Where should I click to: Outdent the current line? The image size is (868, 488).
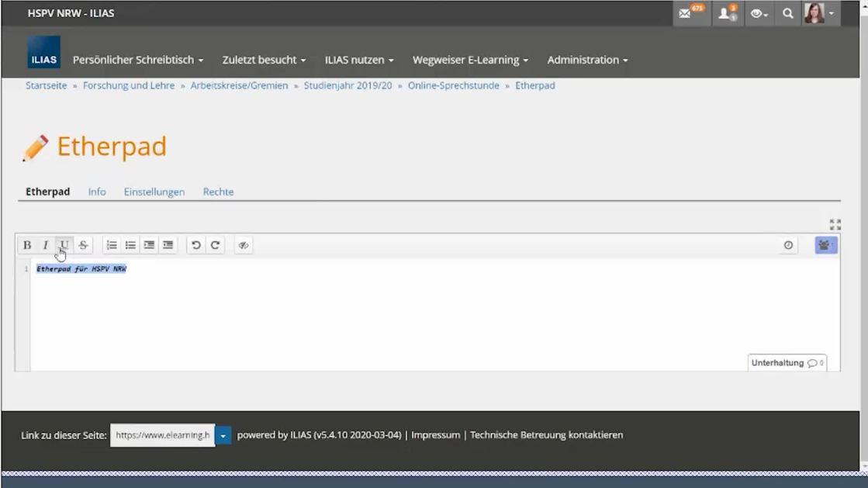(x=168, y=245)
